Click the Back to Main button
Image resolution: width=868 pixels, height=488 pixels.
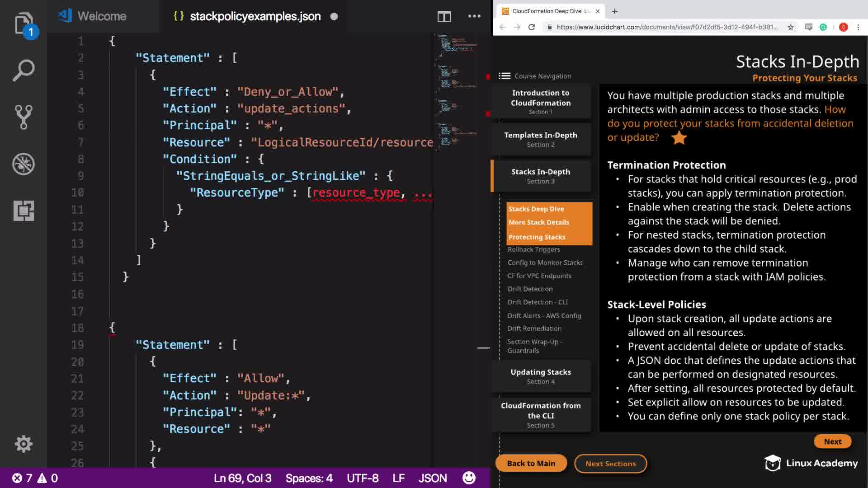coord(531,463)
